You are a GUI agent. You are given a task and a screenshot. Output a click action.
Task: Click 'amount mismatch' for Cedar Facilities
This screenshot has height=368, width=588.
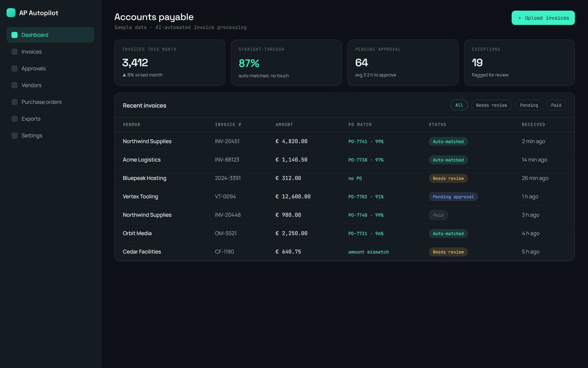(369, 252)
